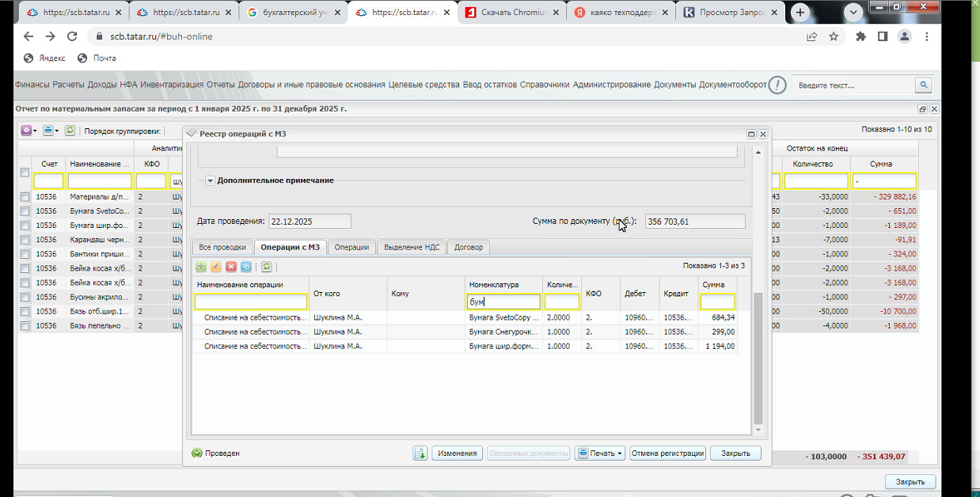Reload the browser page

72,36
